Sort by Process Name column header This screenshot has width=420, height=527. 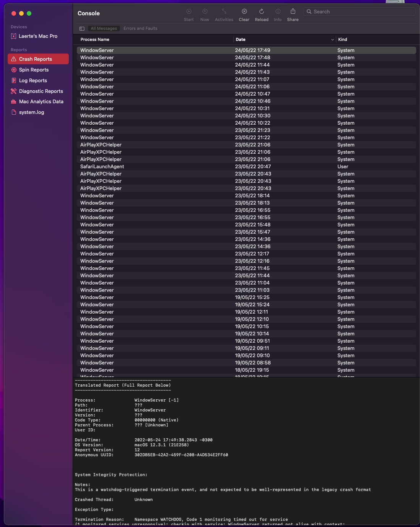point(95,39)
